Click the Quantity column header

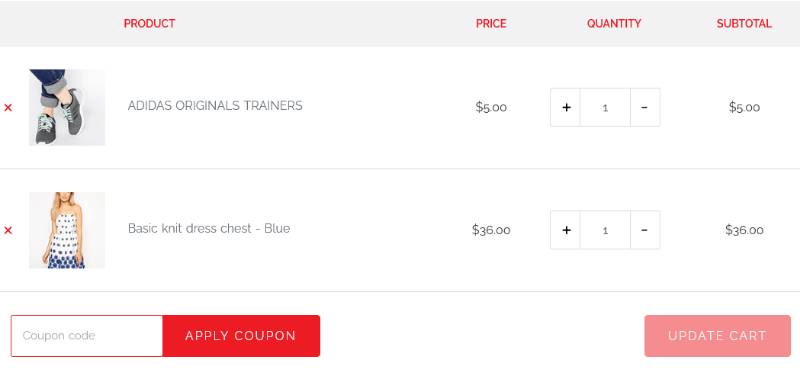[x=614, y=23]
